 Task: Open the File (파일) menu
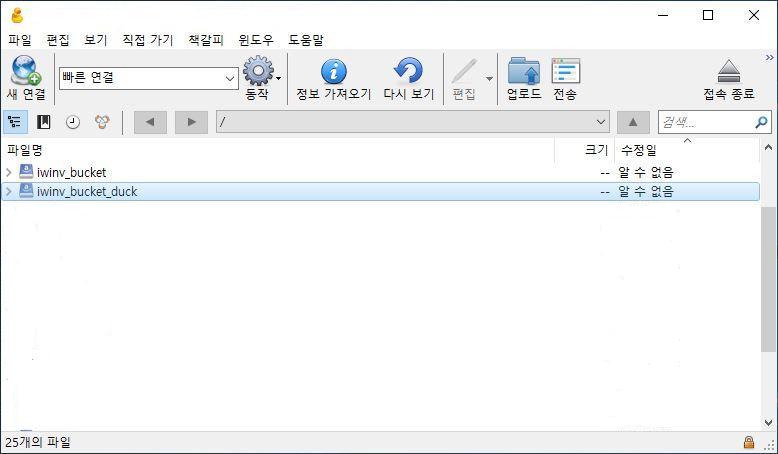(20, 40)
